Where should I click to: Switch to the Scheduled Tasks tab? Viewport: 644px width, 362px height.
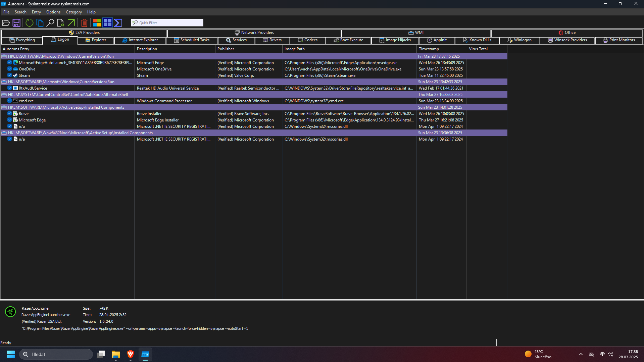192,40
